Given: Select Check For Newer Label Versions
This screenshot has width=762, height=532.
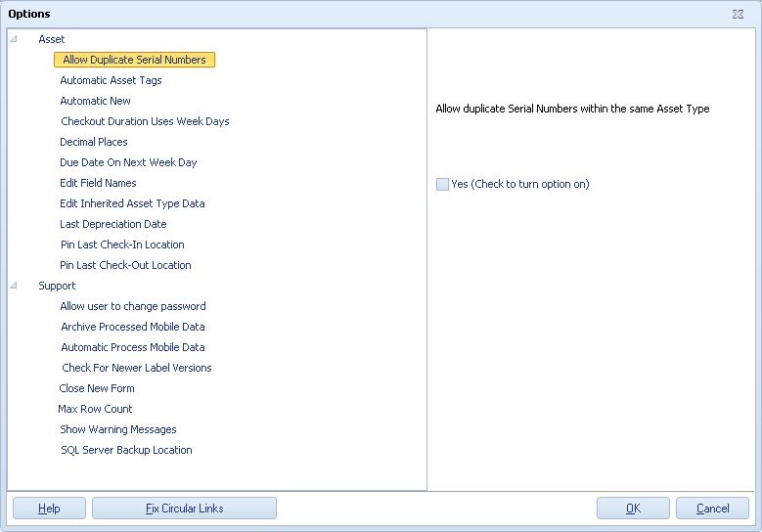Looking at the screenshot, I should click(x=137, y=368).
